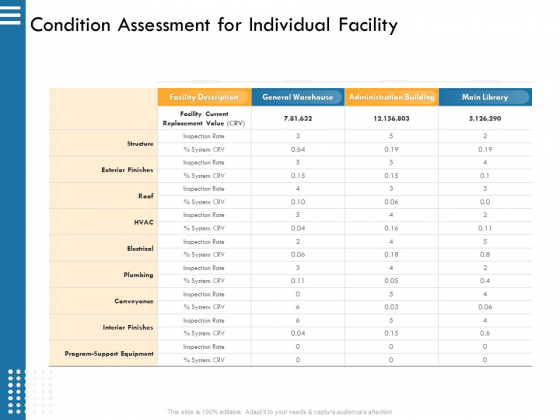Select Program-Support inspection rate 0 under Main Library
The image size is (560, 420).
pos(485,347)
